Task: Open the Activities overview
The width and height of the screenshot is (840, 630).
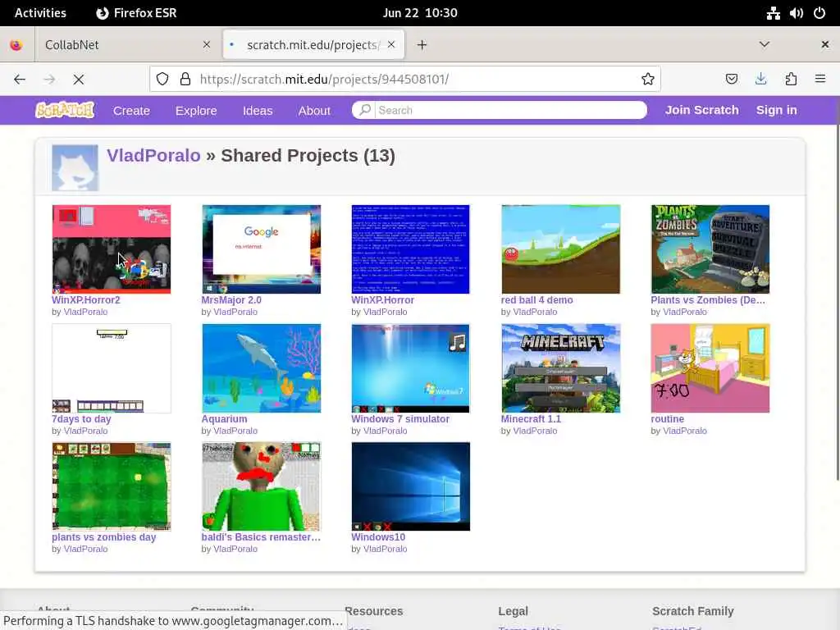Action: coord(40,13)
